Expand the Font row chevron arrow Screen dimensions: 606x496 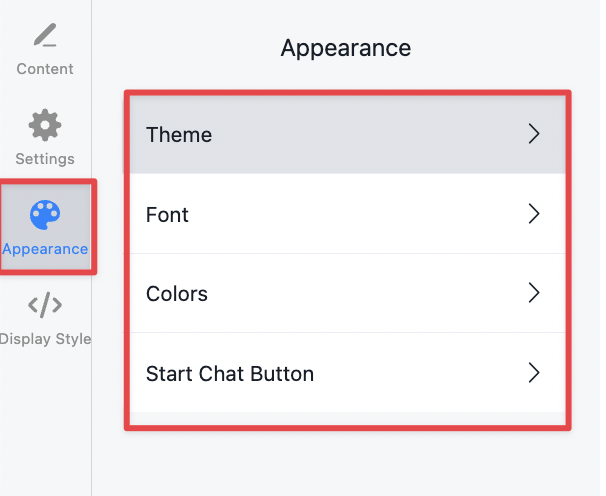534,214
